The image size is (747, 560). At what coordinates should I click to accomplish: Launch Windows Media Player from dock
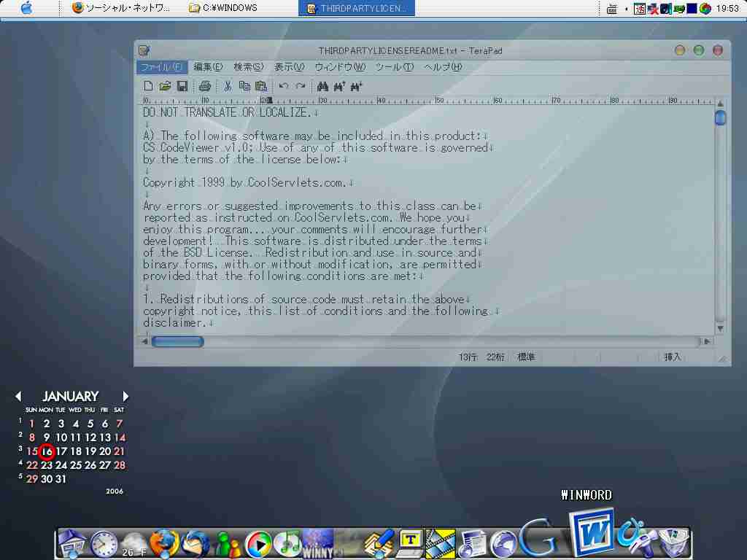[x=258, y=544]
